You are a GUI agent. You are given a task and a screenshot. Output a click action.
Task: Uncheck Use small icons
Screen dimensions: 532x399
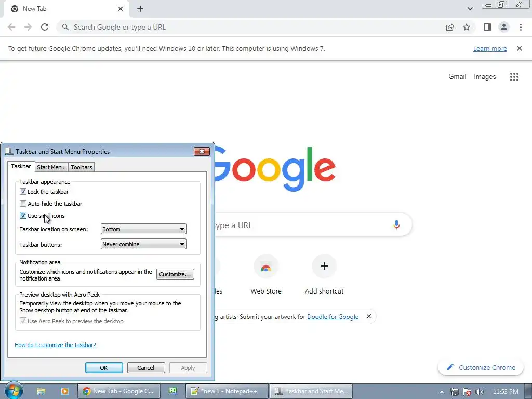23,216
